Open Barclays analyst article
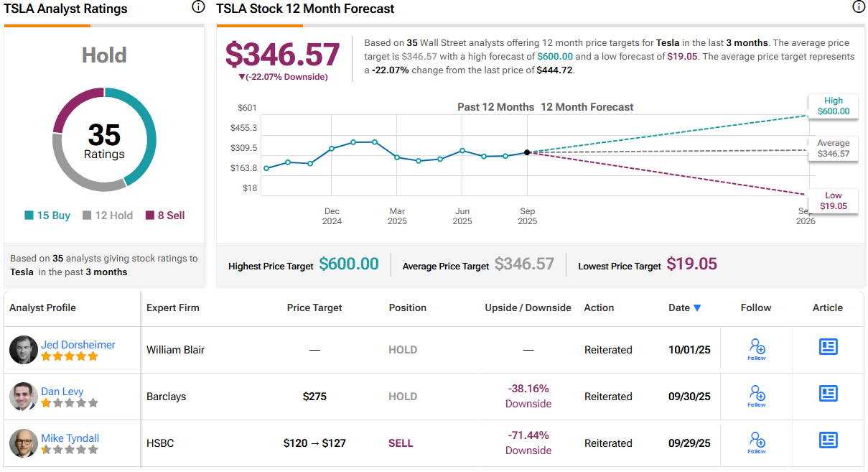The width and height of the screenshot is (868, 472). pyautogui.click(x=828, y=394)
